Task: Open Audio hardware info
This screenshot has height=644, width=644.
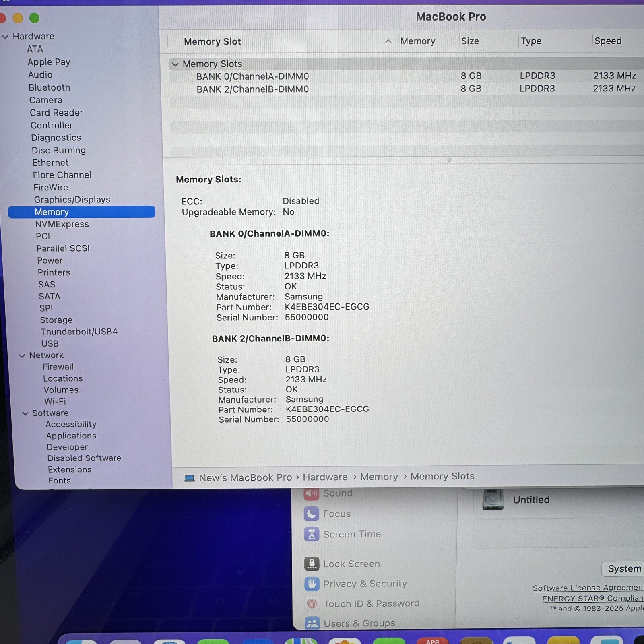Action: coord(40,75)
